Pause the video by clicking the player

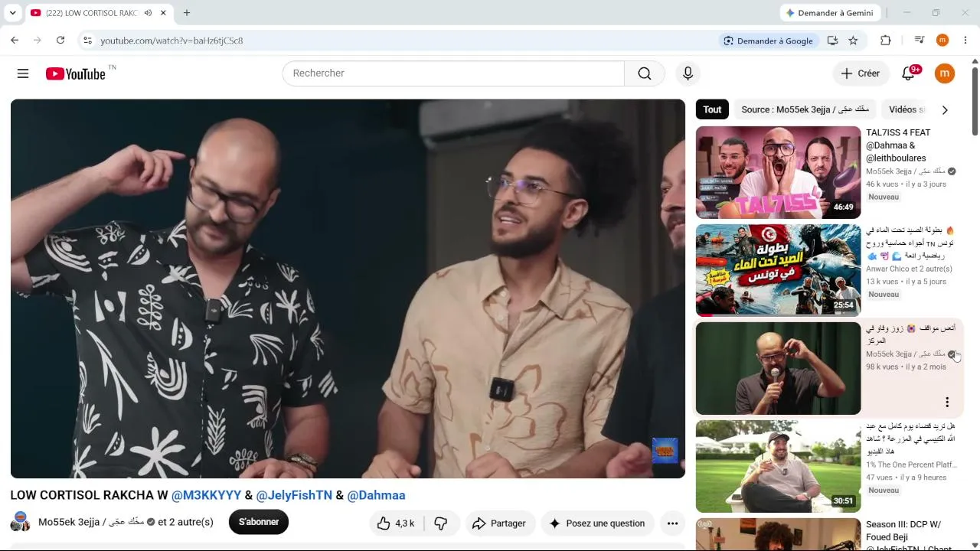click(348, 289)
